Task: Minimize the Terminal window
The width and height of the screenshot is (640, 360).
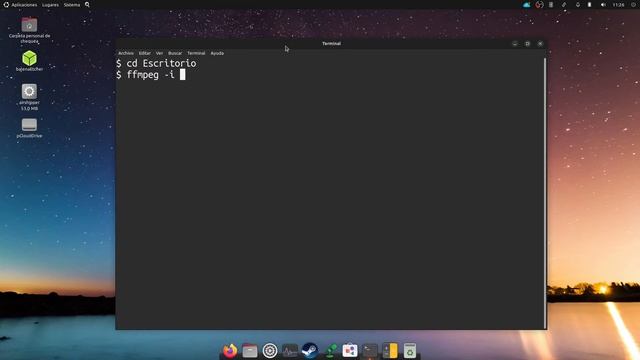Action: (515, 44)
